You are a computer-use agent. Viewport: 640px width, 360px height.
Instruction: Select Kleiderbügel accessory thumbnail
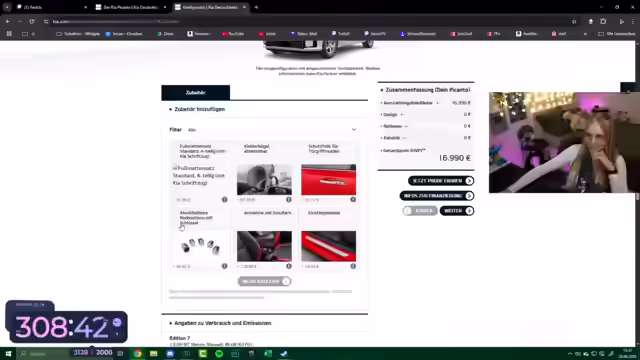click(x=264, y=180)
